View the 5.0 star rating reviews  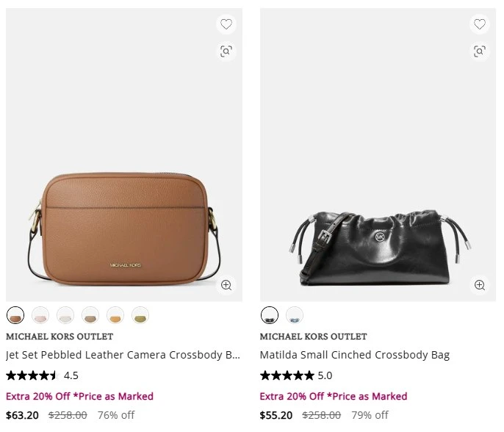point(296,375)
